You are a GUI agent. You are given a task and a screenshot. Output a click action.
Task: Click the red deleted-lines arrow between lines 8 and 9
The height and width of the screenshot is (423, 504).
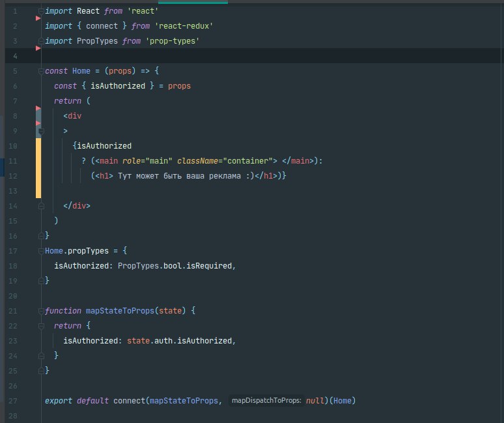38,123
